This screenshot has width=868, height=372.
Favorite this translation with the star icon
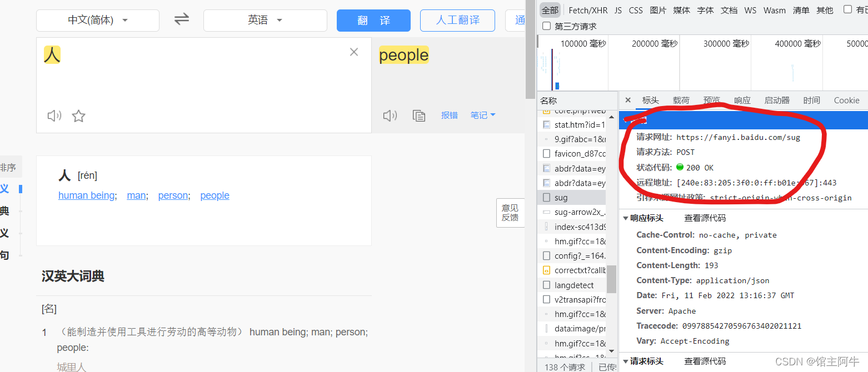[x=78, y=115]
